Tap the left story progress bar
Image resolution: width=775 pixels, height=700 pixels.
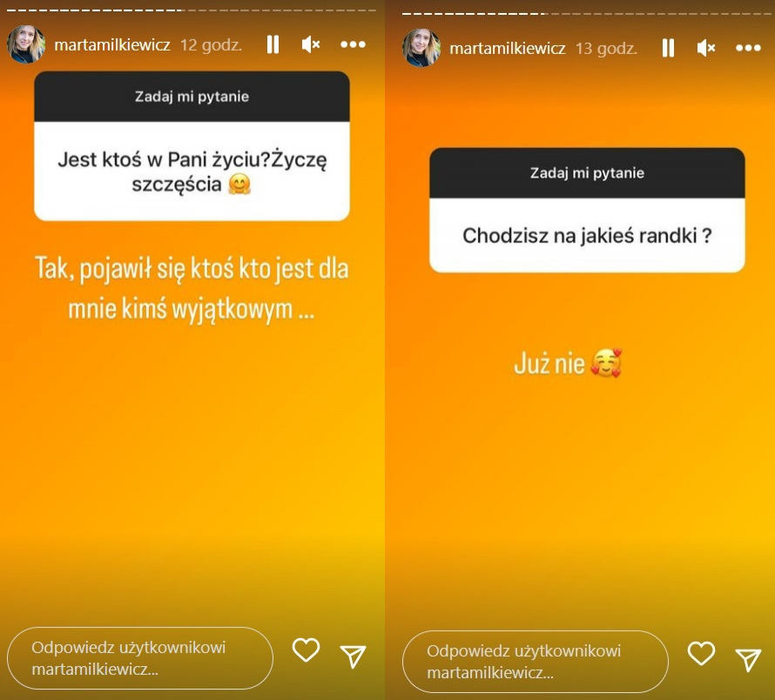tap(192, 10)
